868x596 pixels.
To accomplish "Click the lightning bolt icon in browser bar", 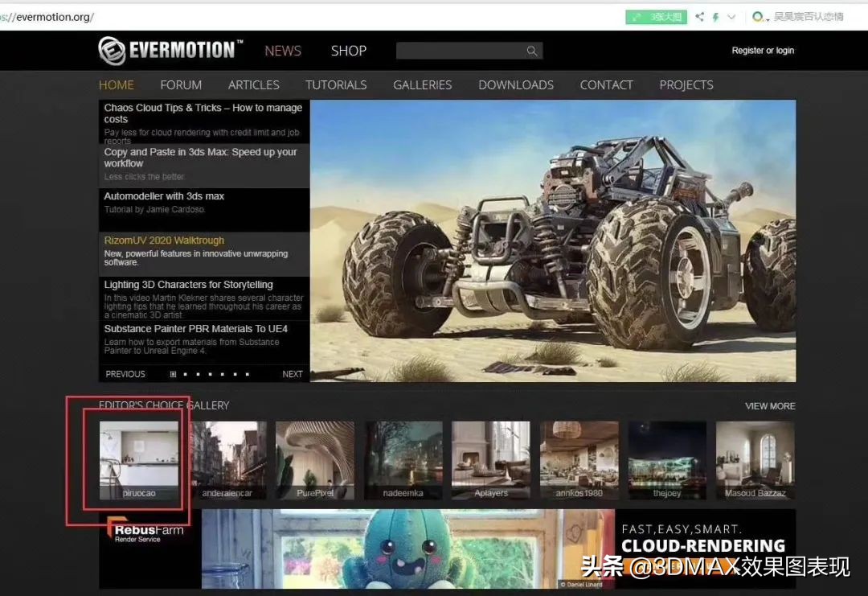I will point(715,17).
